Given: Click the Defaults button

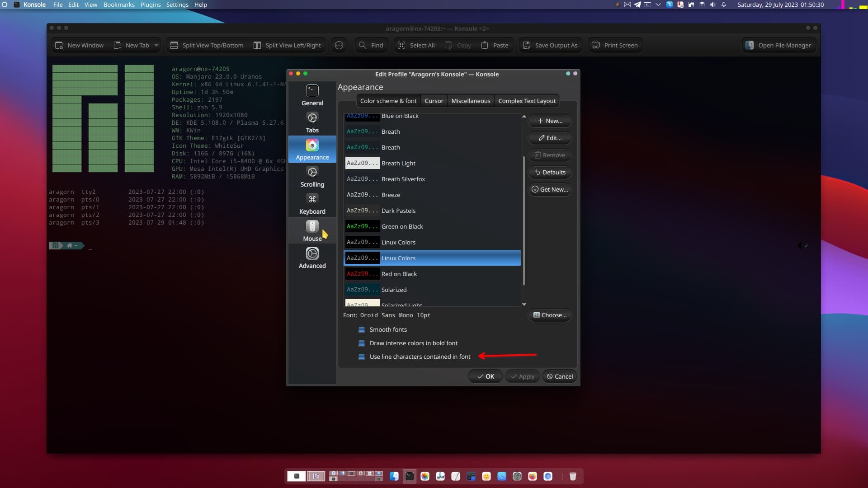Looking at the screenshot, I should pos(550,172).
